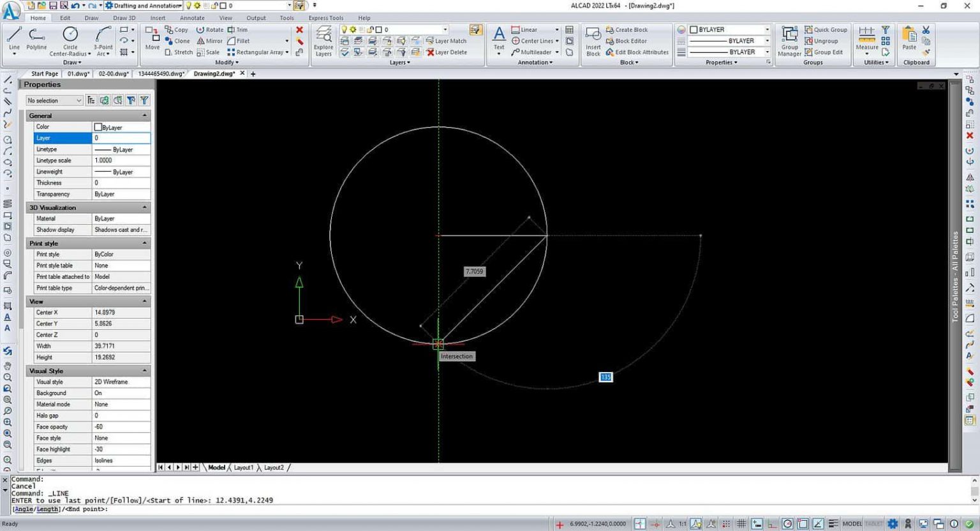The image size is (980, 531).
Task: Toggle MODEL mode in the status bar
Action: (852, 523)
